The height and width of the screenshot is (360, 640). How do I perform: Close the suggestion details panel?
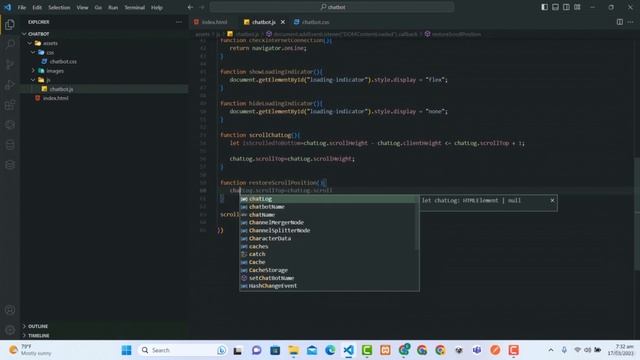click(x=552, y=200)
